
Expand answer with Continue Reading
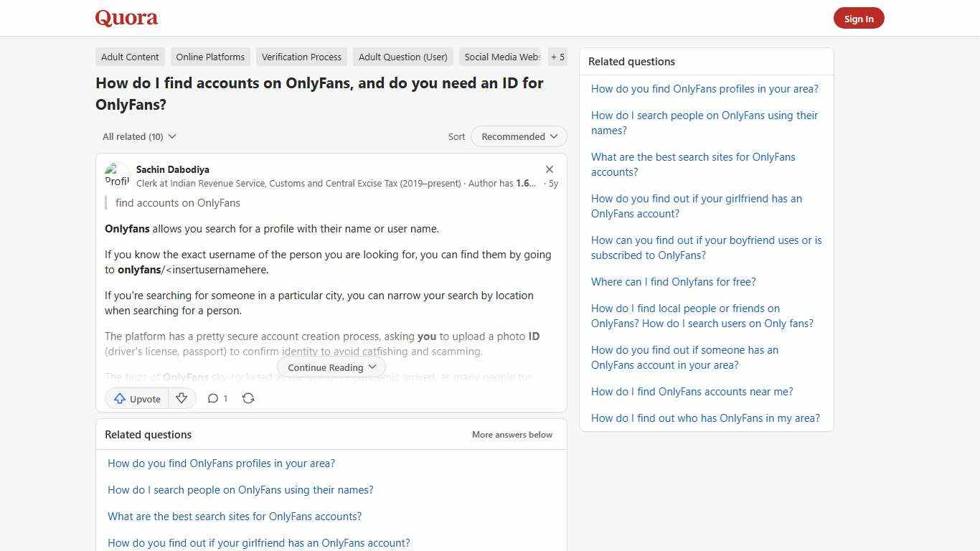tap(331, 367)
